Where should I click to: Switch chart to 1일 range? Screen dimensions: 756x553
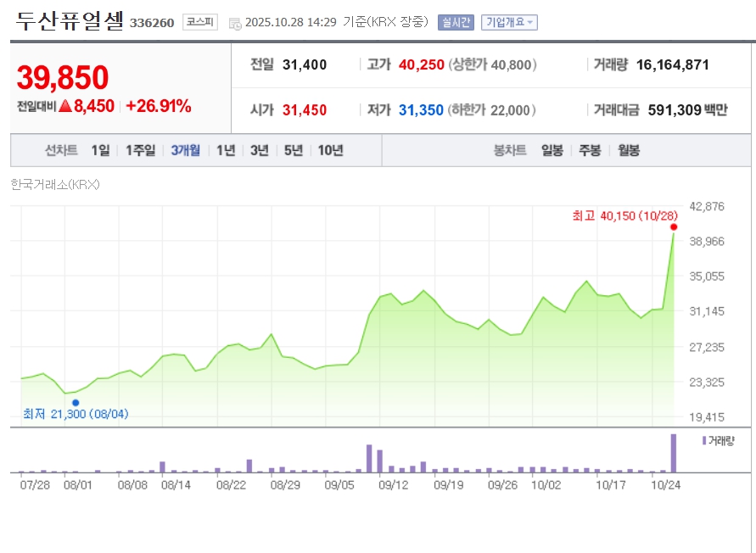click(100, 150)
